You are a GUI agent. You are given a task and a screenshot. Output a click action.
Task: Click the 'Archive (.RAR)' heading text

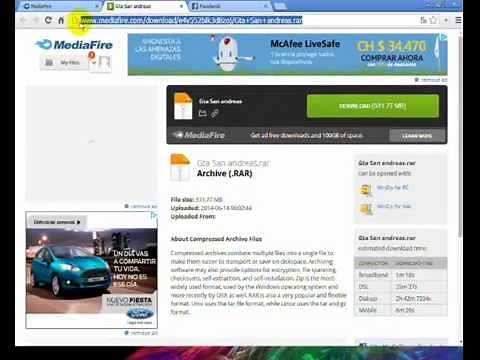(x=224, y=173)
